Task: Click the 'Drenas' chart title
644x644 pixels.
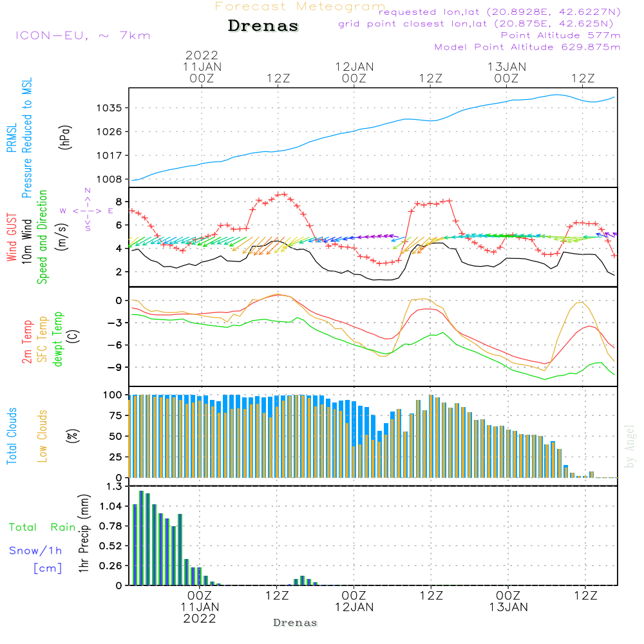Action: (x=263, y=26)
